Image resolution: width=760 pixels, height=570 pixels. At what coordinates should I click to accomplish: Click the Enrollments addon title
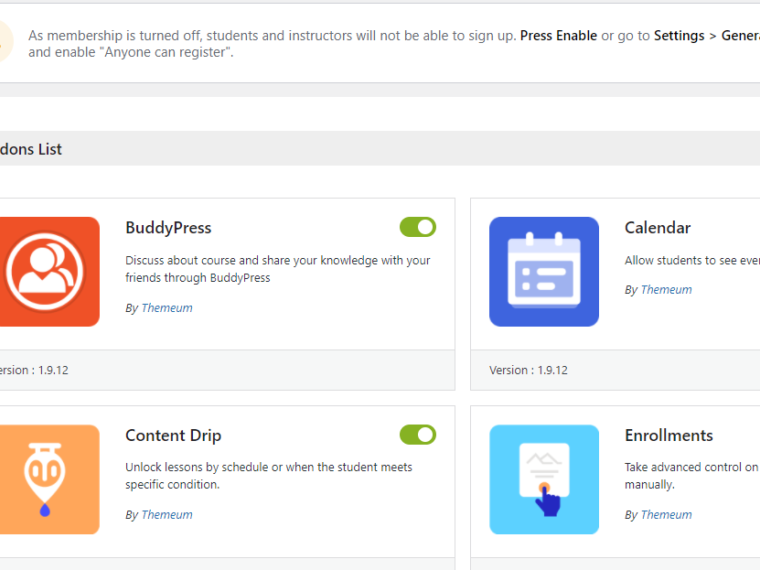(x=668, y=435)
